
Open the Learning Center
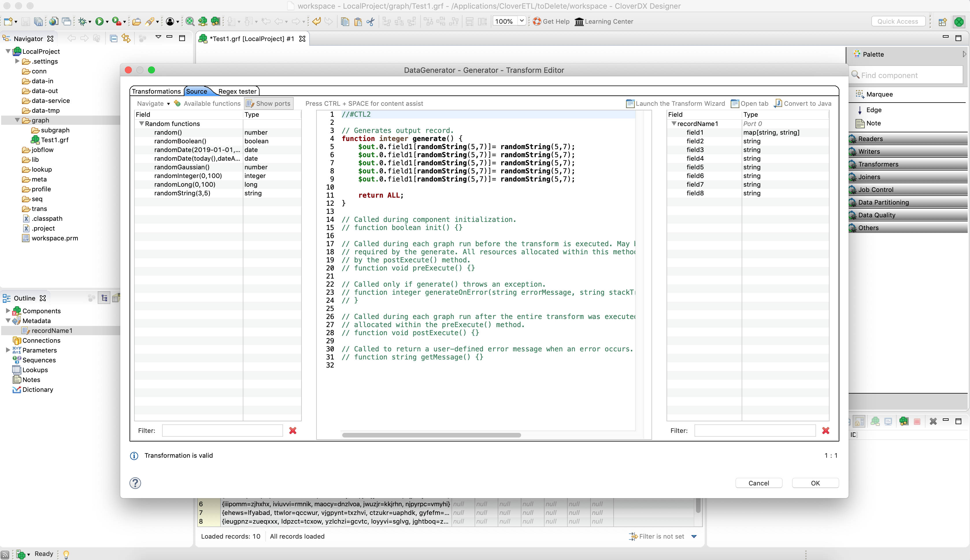tap(604, 21)
